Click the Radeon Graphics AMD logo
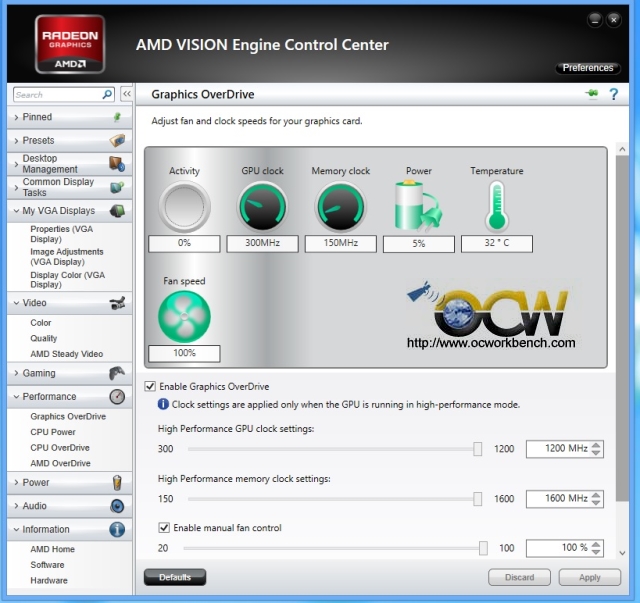Image resolution: width=640 pixels, height=603 pixels. point(70,44)
